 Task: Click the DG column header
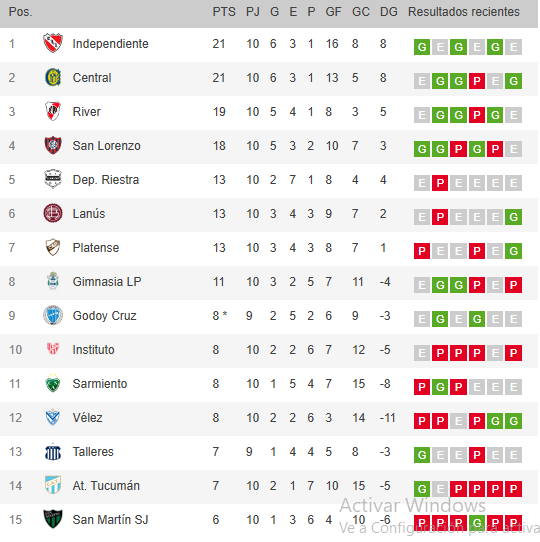[x=389, y=12]
